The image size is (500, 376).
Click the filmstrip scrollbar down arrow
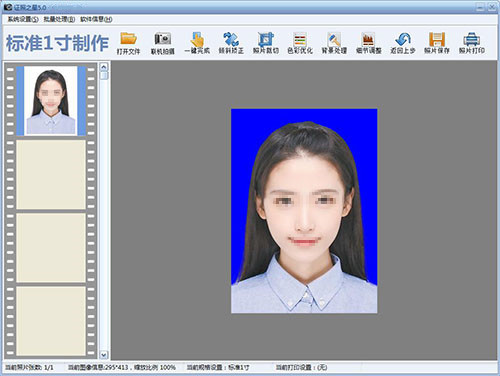coord(104,355)
